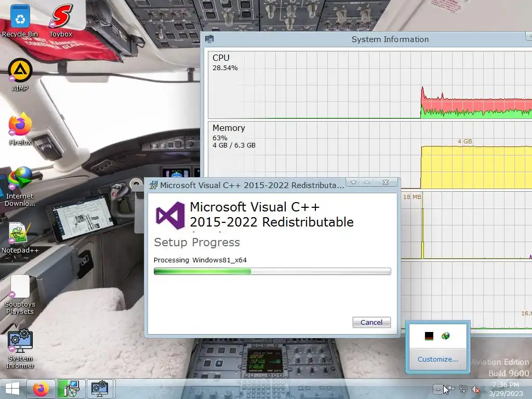
Task: Open the Notepad++ desktop shortcut
Action: [x=20, y=237]
